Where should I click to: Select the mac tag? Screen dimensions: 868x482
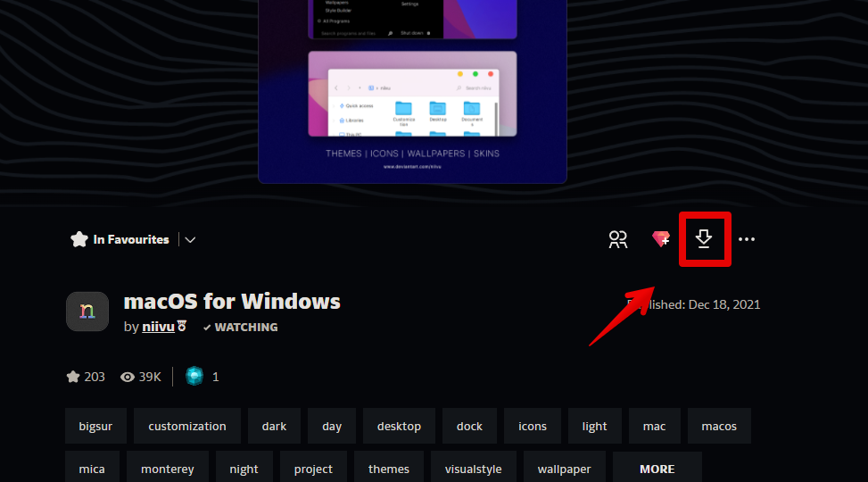[654, 426]
